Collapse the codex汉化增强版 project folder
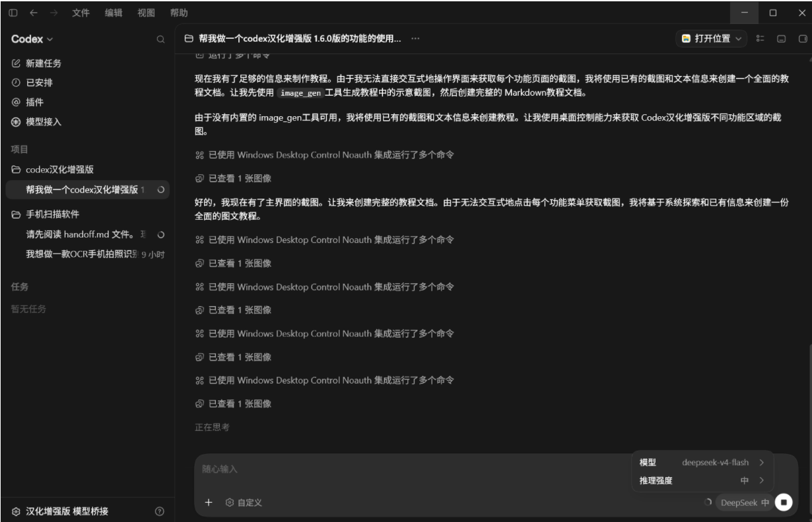Viewport: 812px width, 522px height. (x=17, y=170)
